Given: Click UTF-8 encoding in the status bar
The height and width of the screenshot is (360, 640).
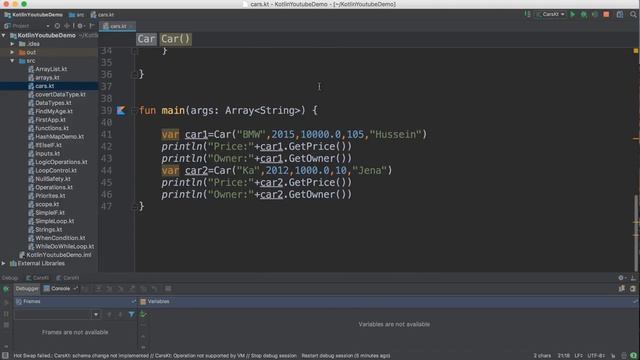Looking at the screenshot, I should [596, 356].
